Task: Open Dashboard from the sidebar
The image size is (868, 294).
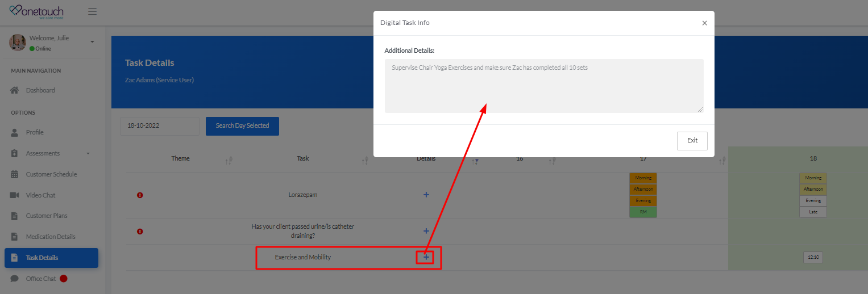Action: coord(40,90)
